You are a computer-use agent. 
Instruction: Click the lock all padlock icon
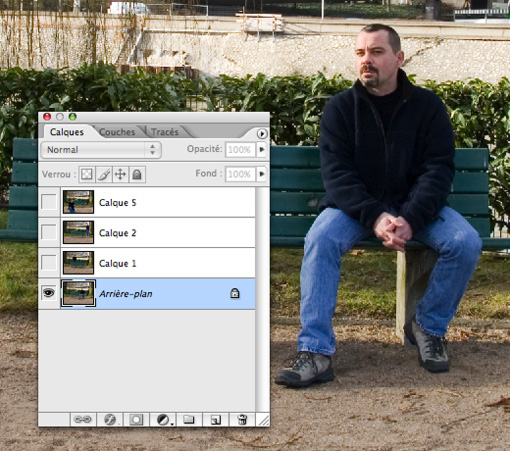(x=137, y=174)
